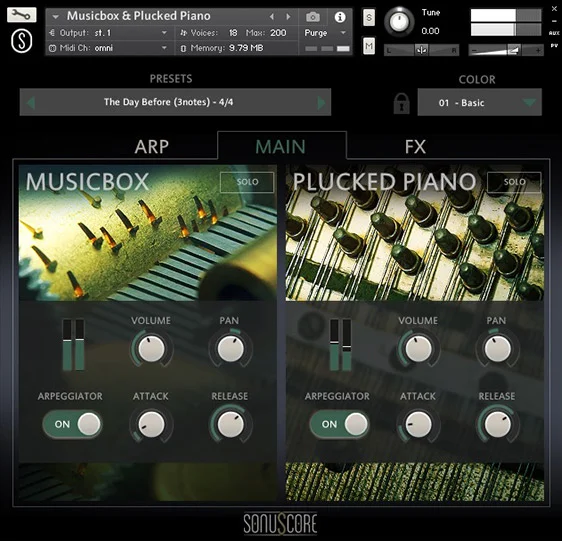The height and width of the screenshot is (541, 562).
Task: Click the Voices count 18
Action: point(233,33)
